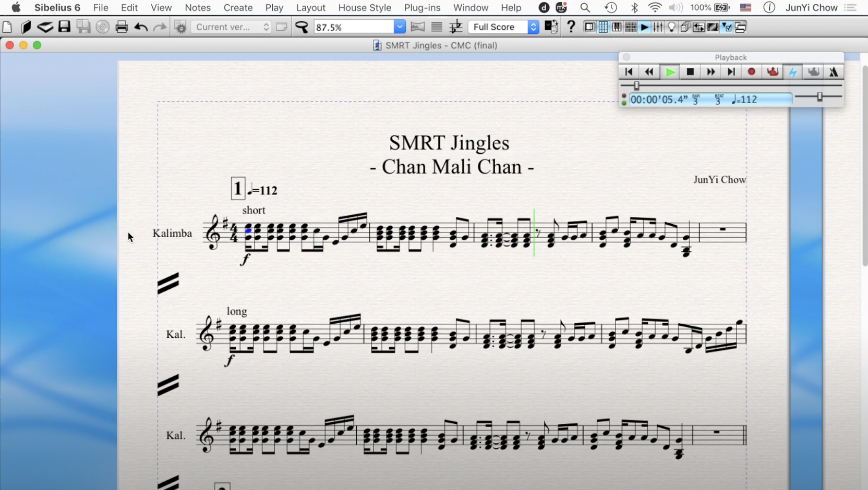Toggle the Navigator window icon
Image resolution: width=868 pixels, height=490 pixels.
tap(589, 27)
